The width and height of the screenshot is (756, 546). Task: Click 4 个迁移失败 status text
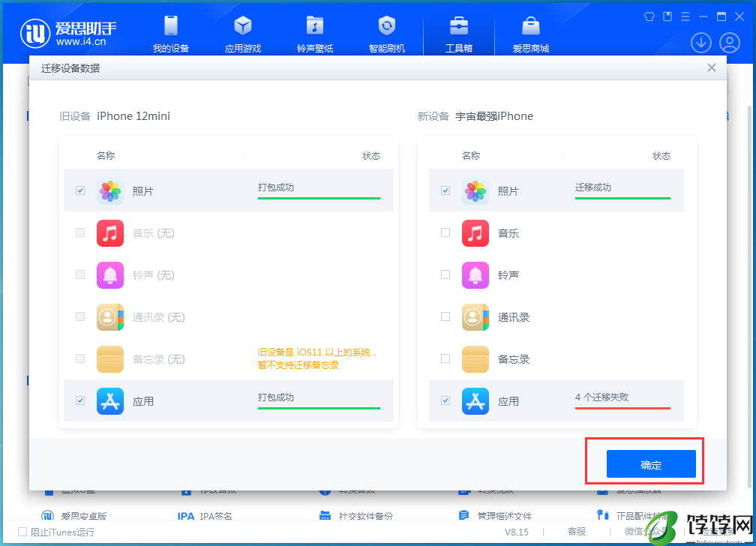pos(601,397)
